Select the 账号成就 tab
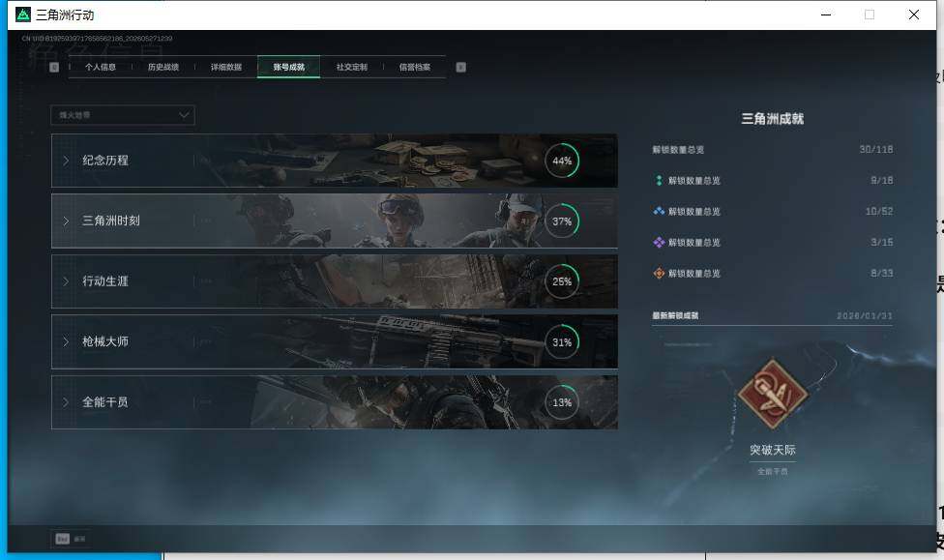This screenshot has width=944, height=560. click(288, 67)
